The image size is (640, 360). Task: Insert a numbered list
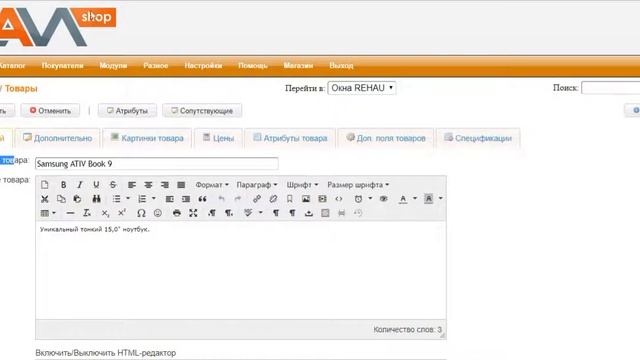coord(142,199)
